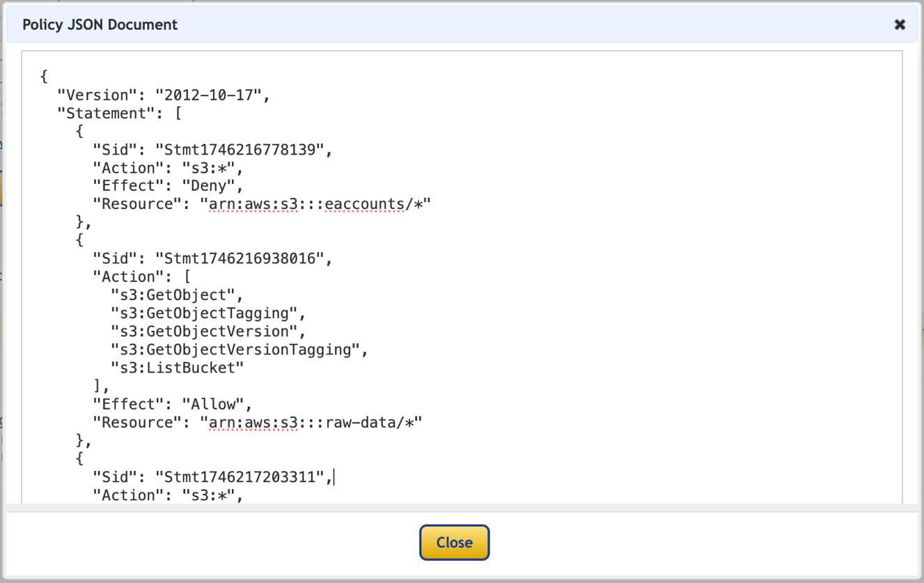924x583 pixels.
Task: Click the Sid Stmt1746217203311 line
Action: pyautogui.click(x=214, y=477)
